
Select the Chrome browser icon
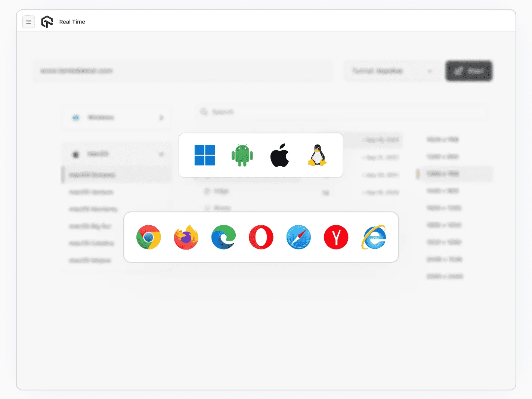(x=148, y=237)
